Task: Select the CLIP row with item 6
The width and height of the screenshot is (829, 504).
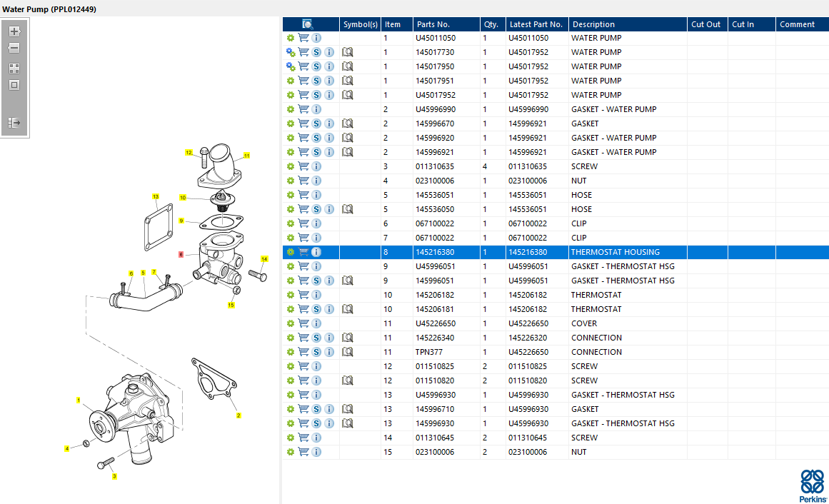Action: point(556,223)
